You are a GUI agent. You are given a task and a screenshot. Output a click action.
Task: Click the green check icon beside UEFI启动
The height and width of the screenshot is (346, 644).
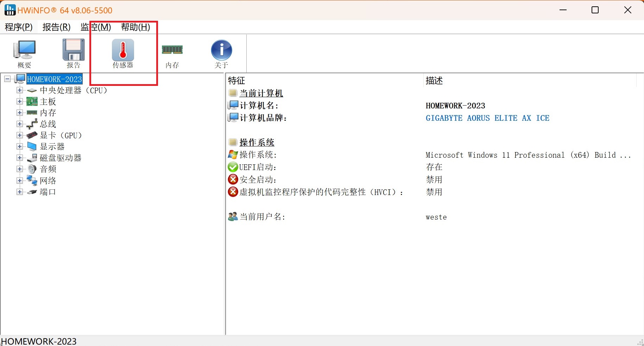pos(233,167)
